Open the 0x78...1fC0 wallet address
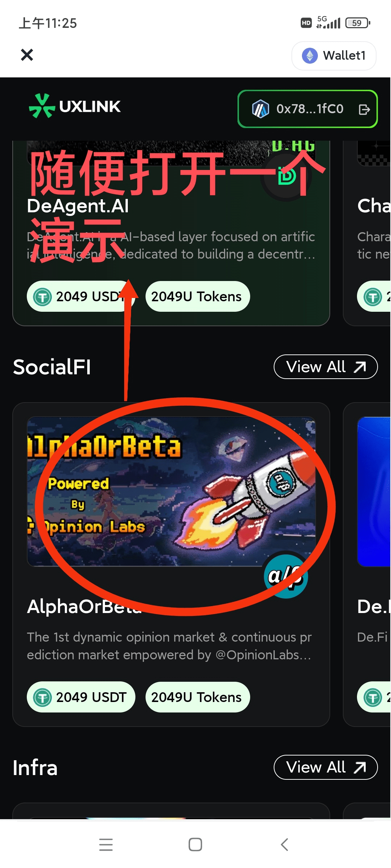The width and height of the screenshot is (391, 868). coord(310,109)
